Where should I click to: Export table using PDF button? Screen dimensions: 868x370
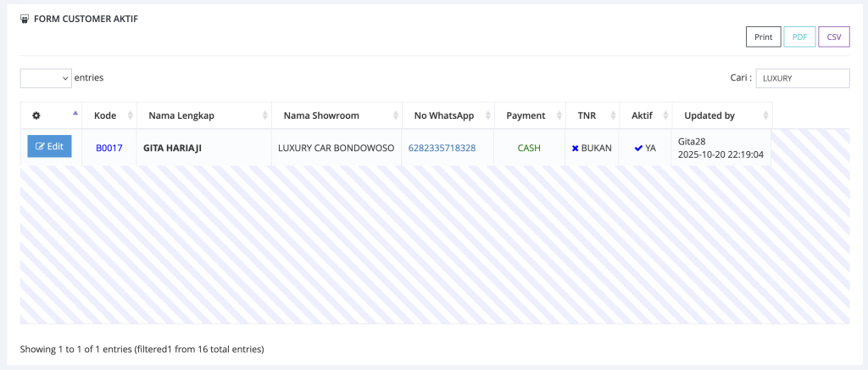[798, 37]
